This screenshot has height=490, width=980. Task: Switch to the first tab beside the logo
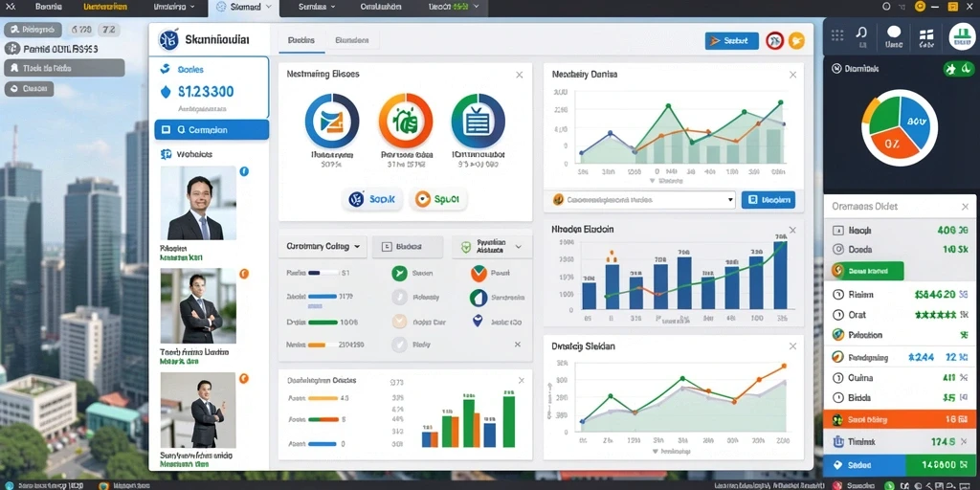(301, 40)
